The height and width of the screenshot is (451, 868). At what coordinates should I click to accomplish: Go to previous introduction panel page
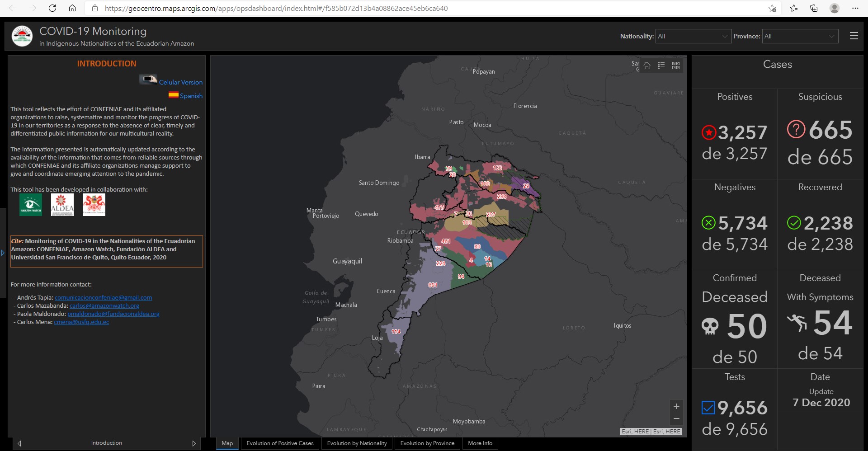(x=19, y=443)
